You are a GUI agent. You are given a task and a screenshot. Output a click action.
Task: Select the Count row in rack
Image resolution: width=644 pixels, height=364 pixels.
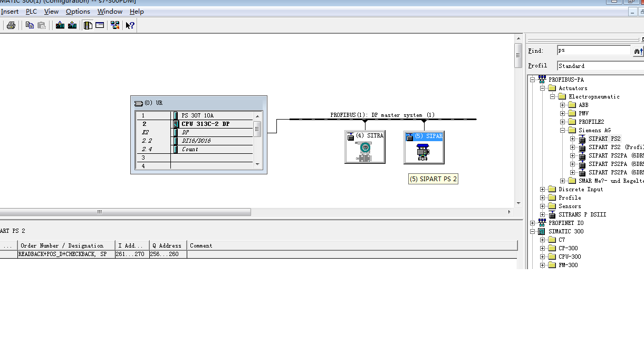point(195,149)
